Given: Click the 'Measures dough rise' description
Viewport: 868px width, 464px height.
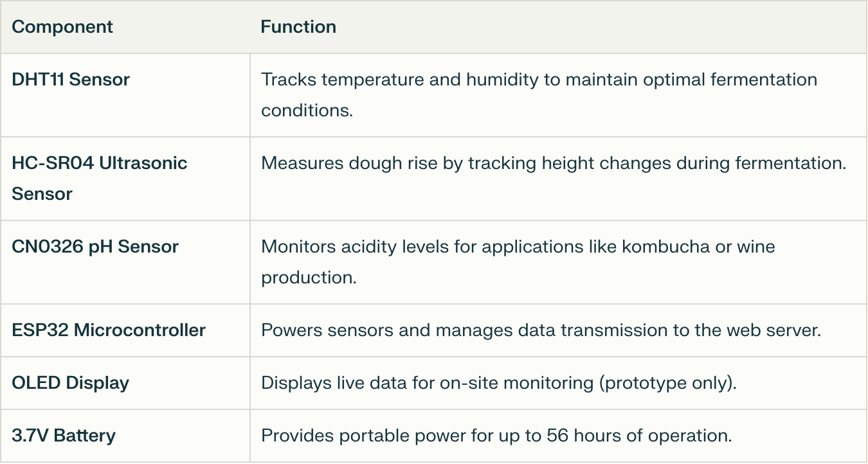Looking at the screenshot, I should pos(553,163).
